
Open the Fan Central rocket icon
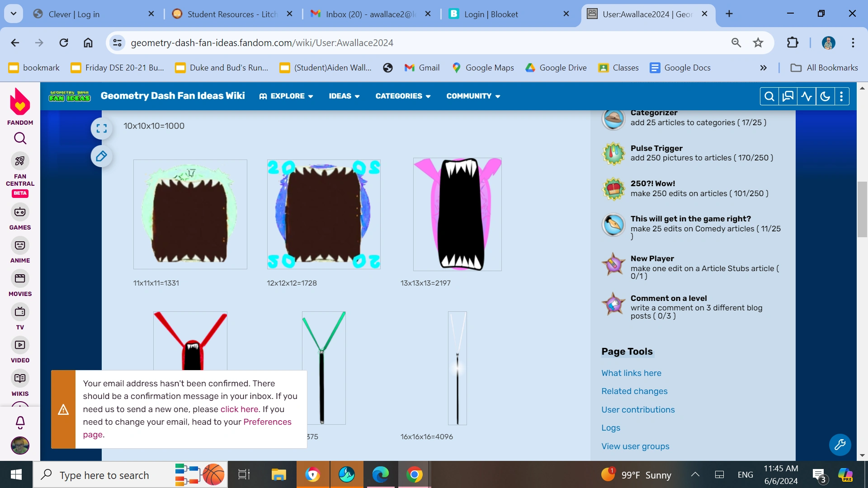[20, 161]
